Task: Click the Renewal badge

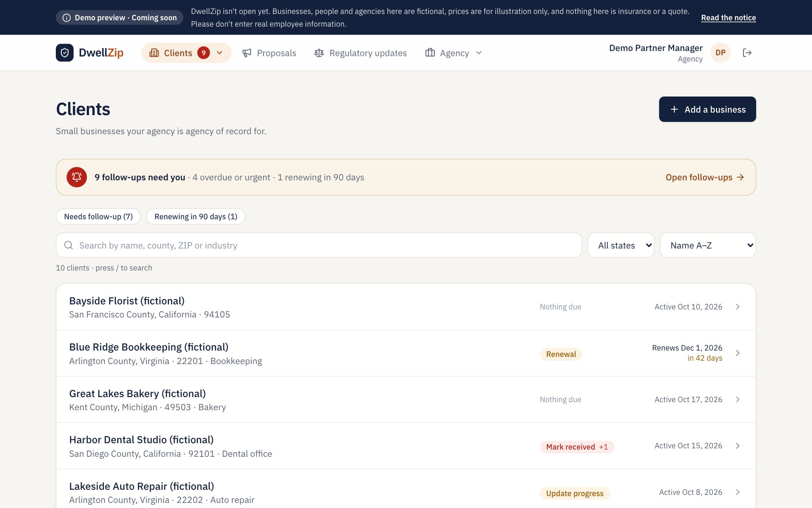Action: [561, 354]
